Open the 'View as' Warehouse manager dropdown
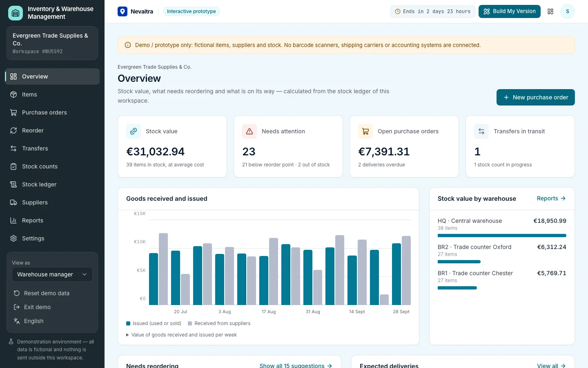This screenshot has width=588, height=368. pos(52,274)
